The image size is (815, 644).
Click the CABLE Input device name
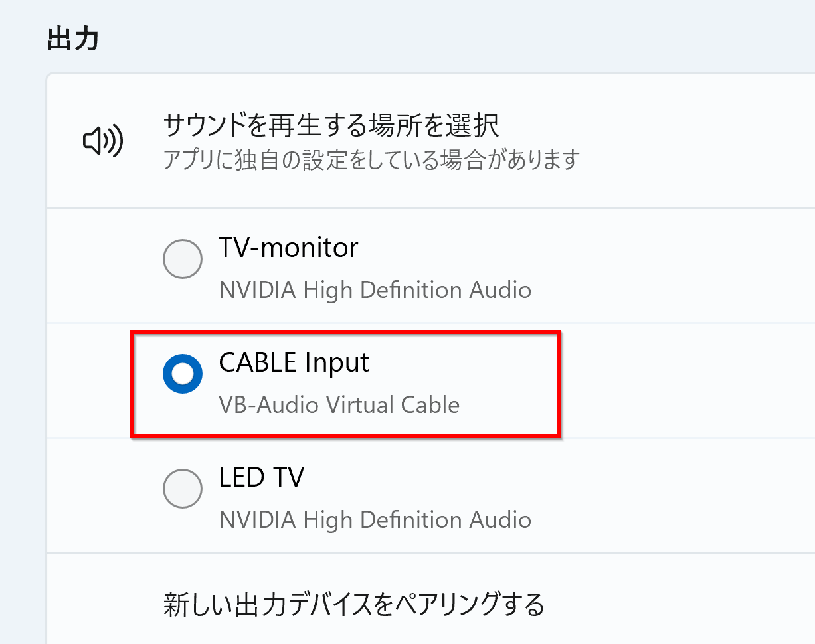tap(294, 362)
